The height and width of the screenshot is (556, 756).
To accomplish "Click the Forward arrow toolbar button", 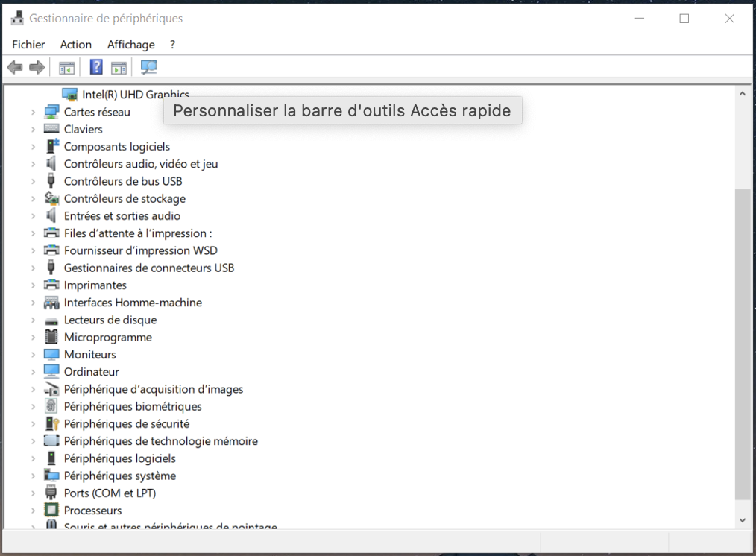I will point(37,68).
